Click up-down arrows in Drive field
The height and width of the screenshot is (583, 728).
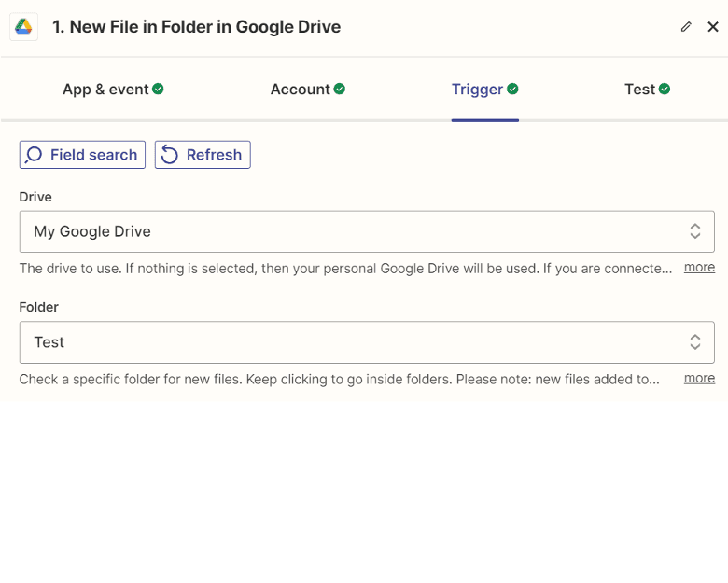695,231
